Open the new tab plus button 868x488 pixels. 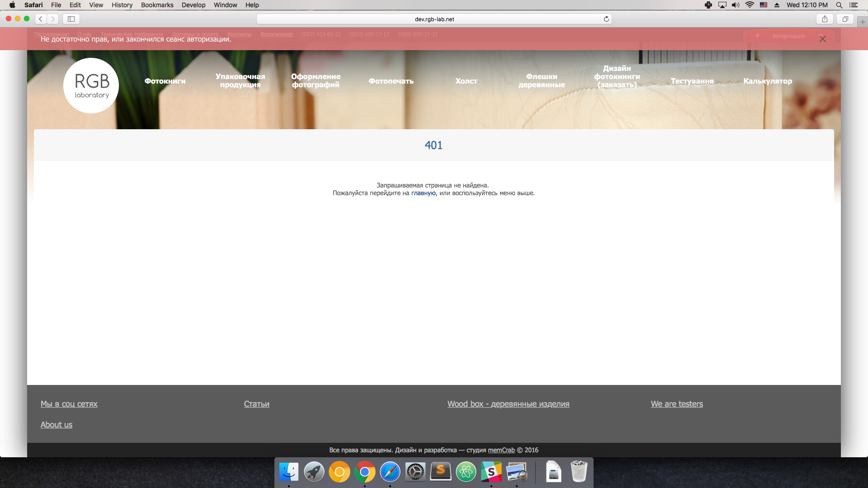pos(862,21)
